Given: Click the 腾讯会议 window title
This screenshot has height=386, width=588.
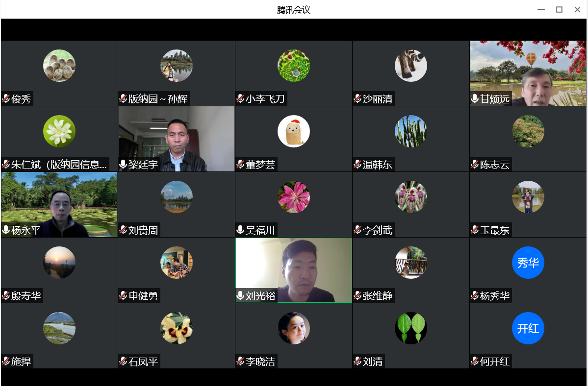Looking at the screenshot, I should coord(294,10).
